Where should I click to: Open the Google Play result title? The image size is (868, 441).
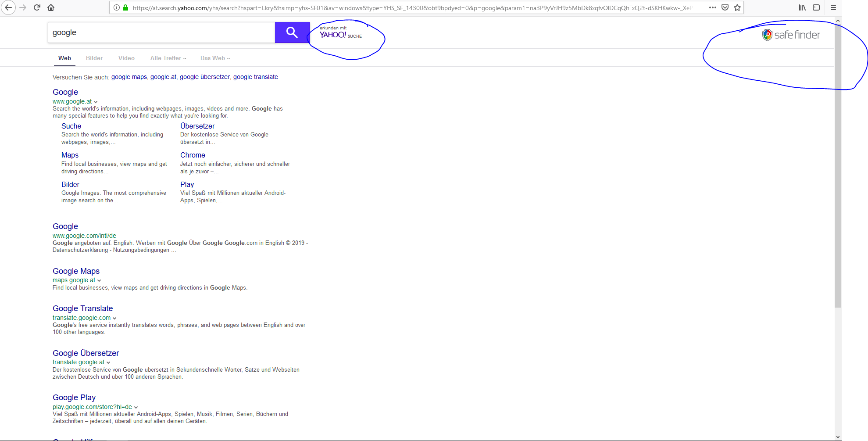coord(74,398)
